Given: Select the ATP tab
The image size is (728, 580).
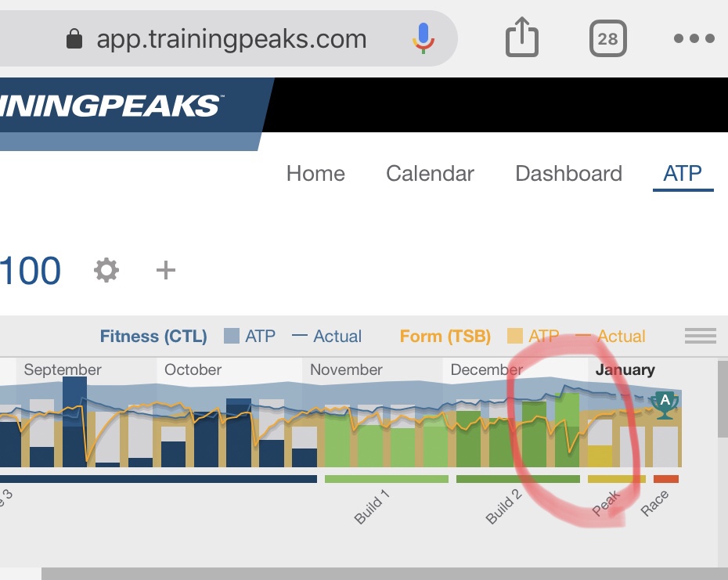Looking at the screenshot, I should click(683, 174).
